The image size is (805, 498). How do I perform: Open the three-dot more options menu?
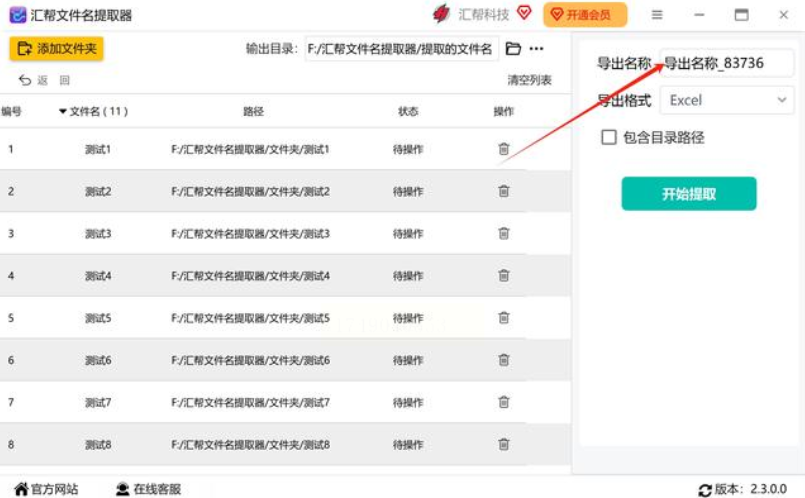(x=536, y=49)
